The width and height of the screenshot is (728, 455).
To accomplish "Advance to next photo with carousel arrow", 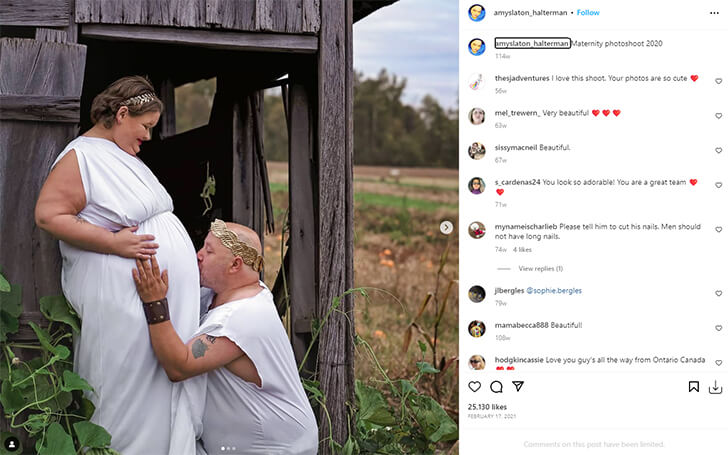I will pyautogui.click(x=446, y=228).
